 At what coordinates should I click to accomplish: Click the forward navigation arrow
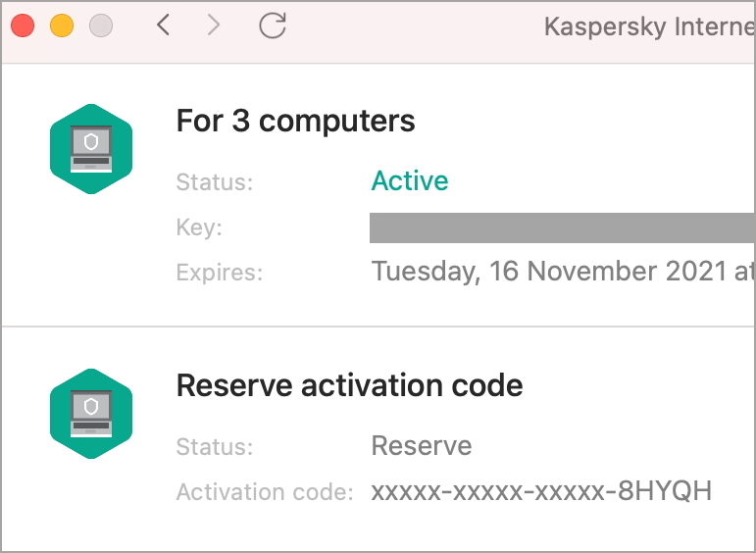coord(213,25)
